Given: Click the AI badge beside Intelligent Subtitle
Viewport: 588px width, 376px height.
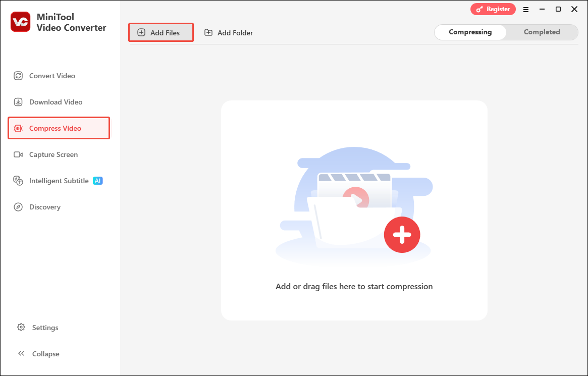Looking at the screenshot, I should point(97,180).
